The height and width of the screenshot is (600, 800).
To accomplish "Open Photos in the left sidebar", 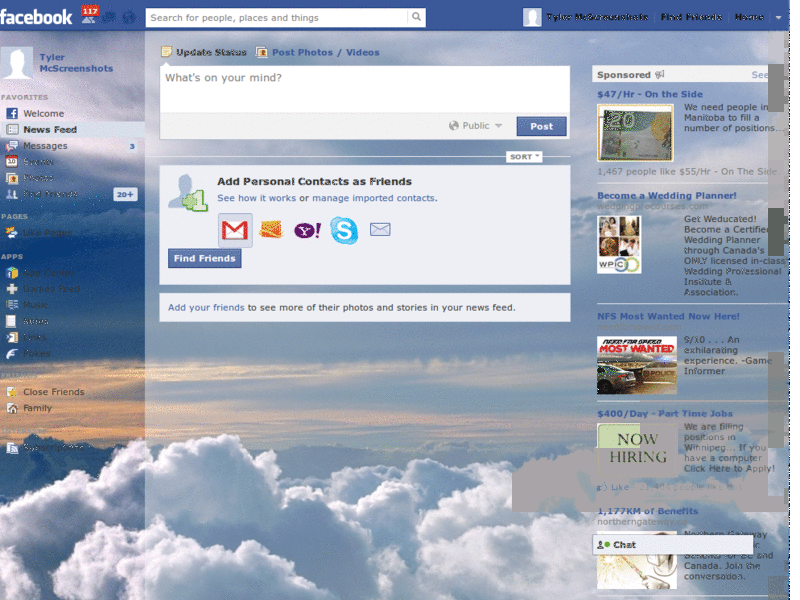I will [38, 178].
